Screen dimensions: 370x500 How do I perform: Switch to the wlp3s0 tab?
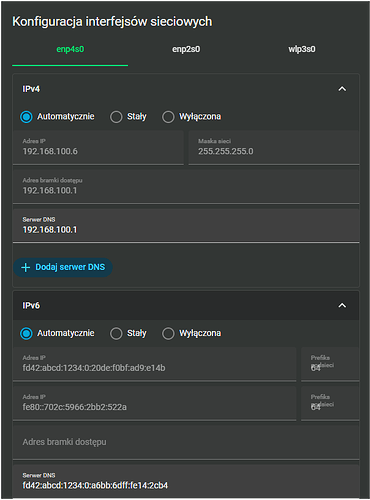click(302, 49)
